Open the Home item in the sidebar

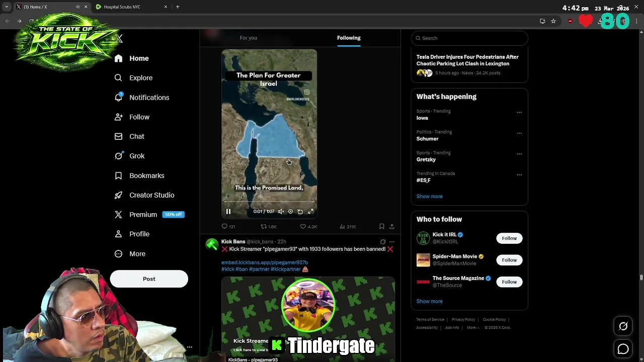(131, 58)
